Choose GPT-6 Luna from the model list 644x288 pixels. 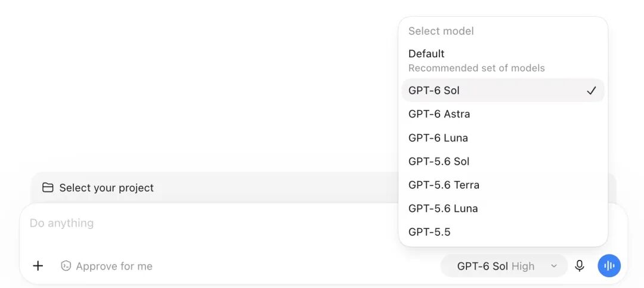503,138
